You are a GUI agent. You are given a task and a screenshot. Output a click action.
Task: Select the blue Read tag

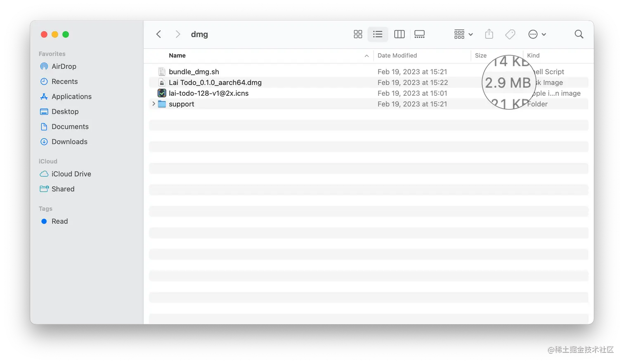pos(59,222)
